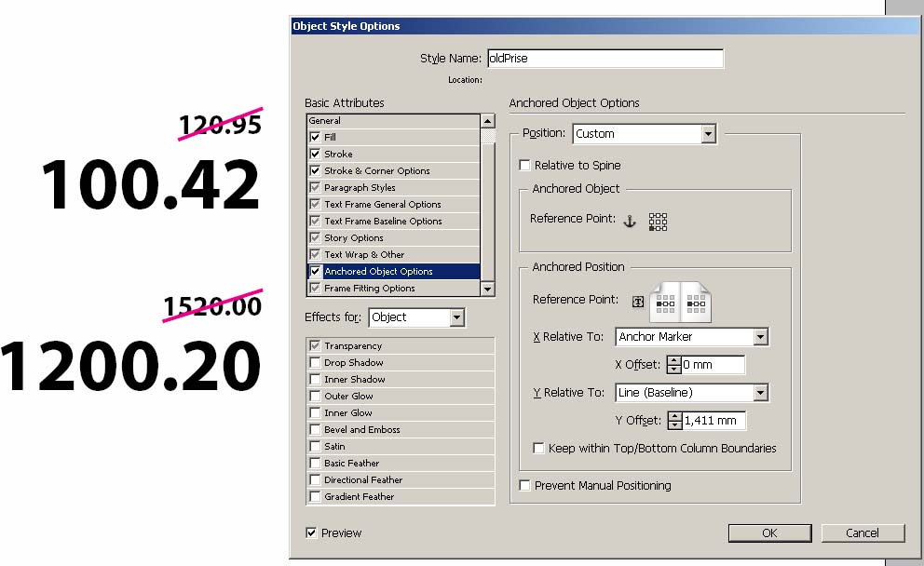Enable Keep within Top/Bottom Column Boundaries
Screen dimensions: 924x566
pyautogui.click(x=538, y=448)
